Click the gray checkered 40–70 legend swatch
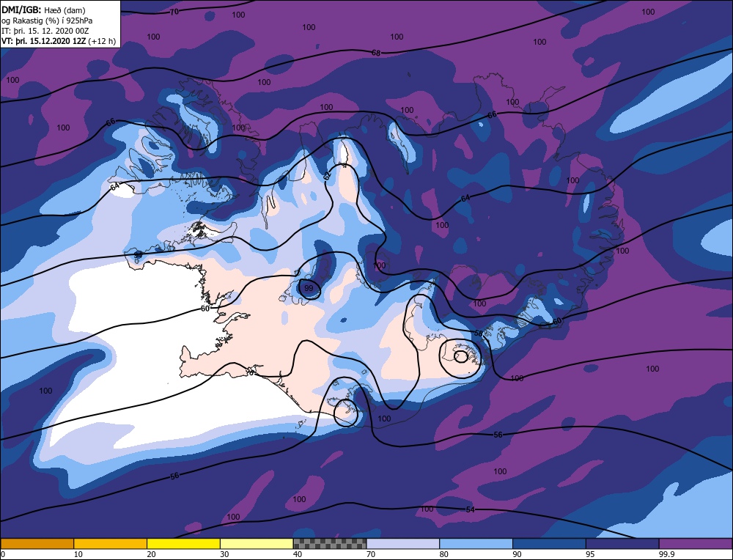The width and height of the screenshot is (733, 560). point(330,543)
